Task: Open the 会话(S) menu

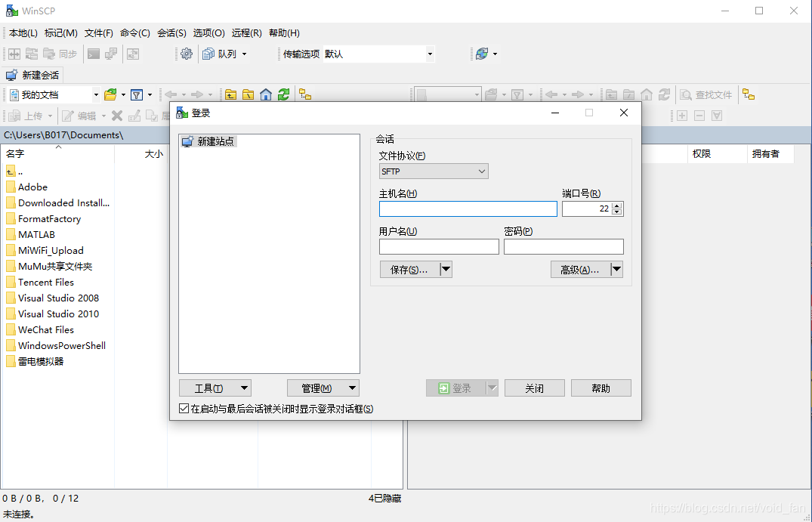Action: [x=172, y=33]
